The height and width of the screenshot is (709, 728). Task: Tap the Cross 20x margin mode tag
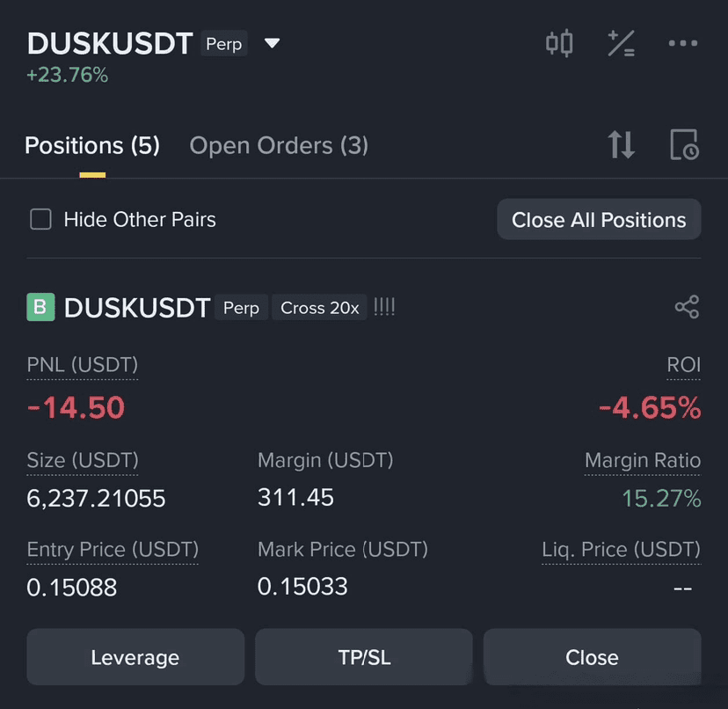[x=319, y=308]
